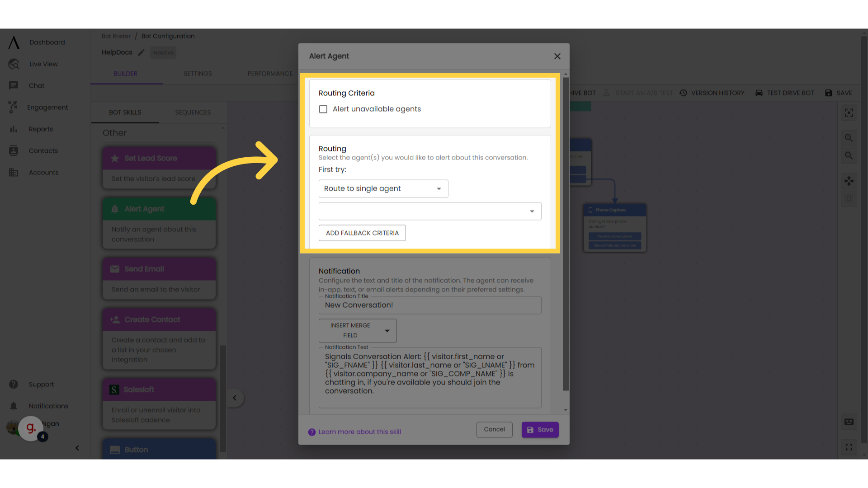
Task: Open Live View panel
Action: (43, 64)
